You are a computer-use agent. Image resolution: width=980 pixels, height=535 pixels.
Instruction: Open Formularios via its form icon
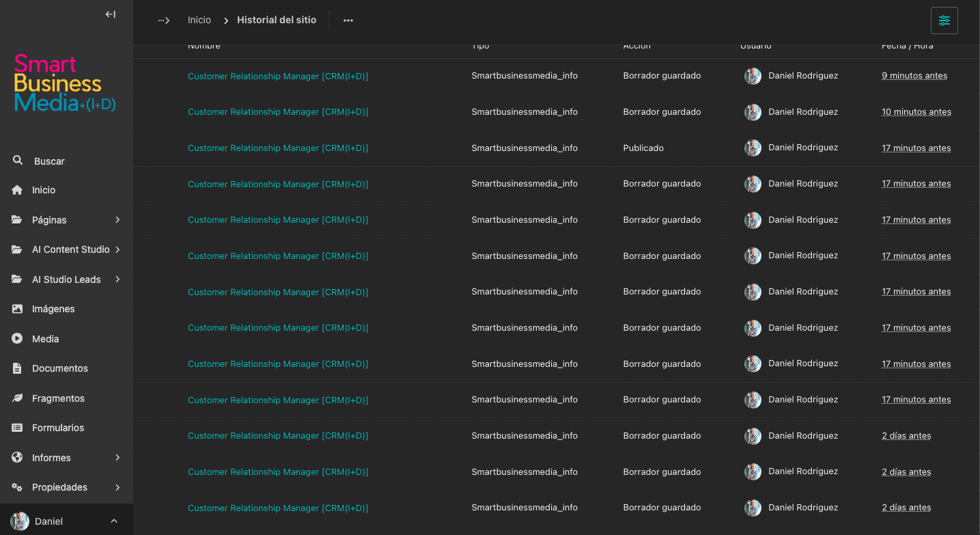pos(17,428)
